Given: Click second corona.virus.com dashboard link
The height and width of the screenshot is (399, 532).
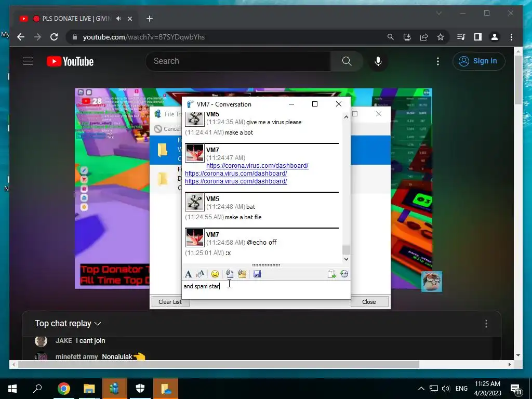Looking at the screenshot, I should point(236,174).
